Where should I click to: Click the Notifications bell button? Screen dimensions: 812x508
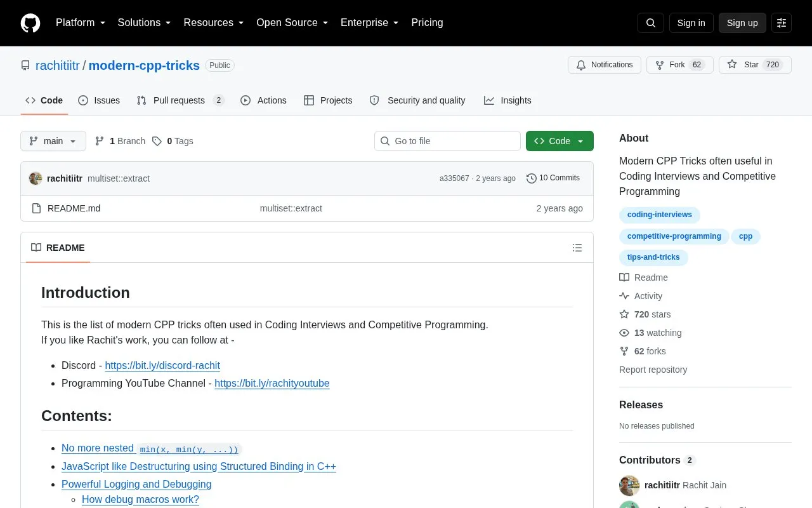point(605,65)
